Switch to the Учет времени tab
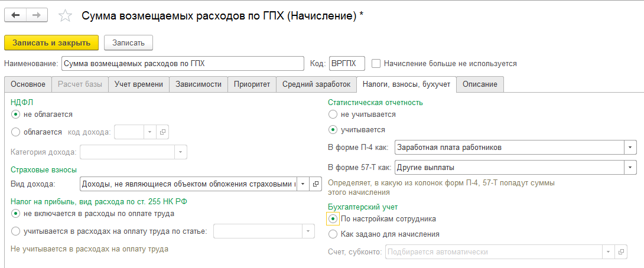 click(138, 84)
